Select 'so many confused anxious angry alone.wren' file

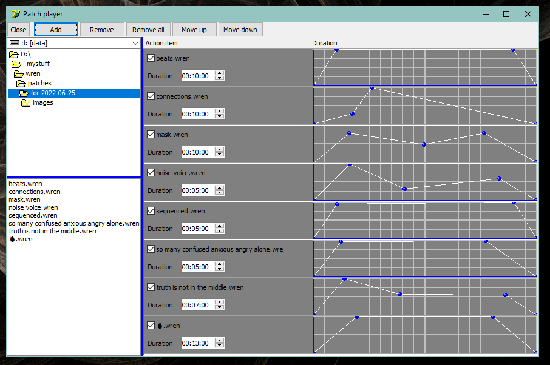coord(74,223)
